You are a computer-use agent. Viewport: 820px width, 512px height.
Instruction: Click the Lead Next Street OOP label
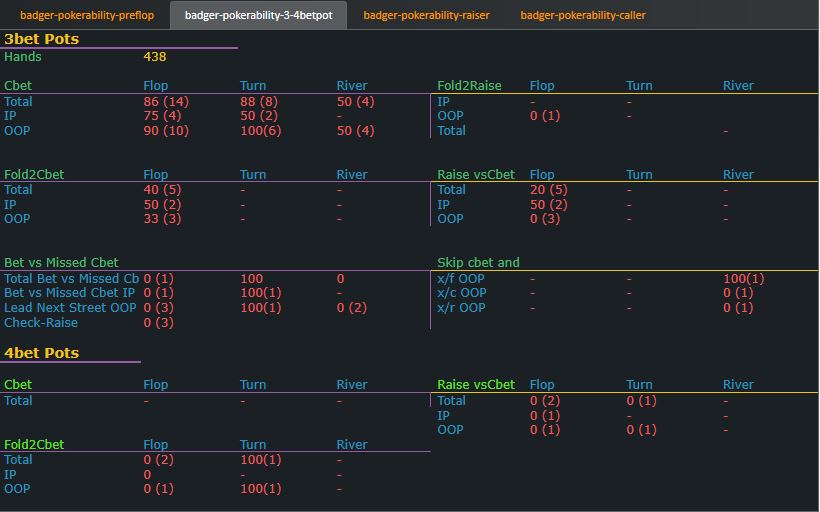click(70, 308)
